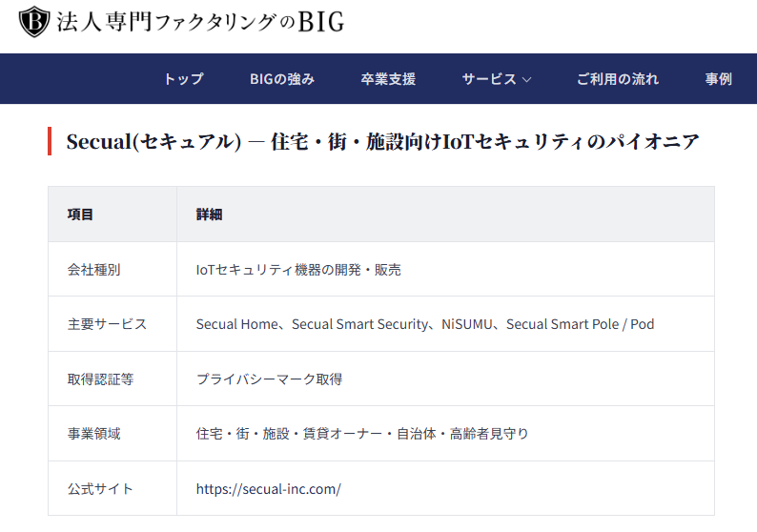
Task: Go to the 事例 menu item
Action: click(x=718, y=79)
